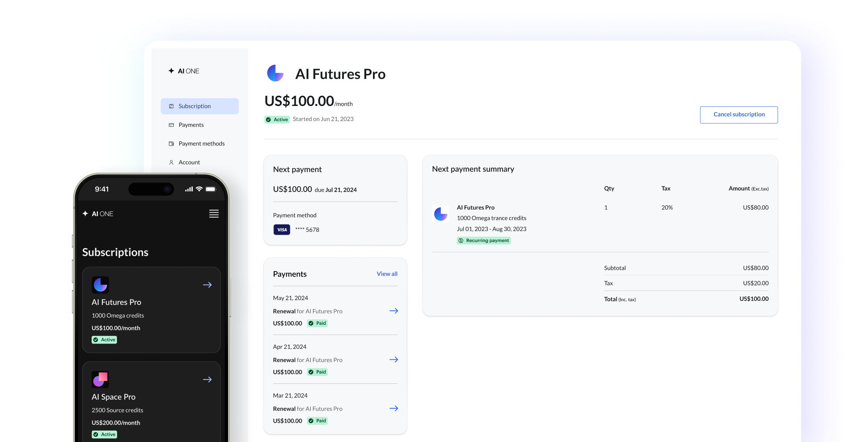Tap the Active badge on AI Futures Pro card
868x442 pixels.
(104, 339)
